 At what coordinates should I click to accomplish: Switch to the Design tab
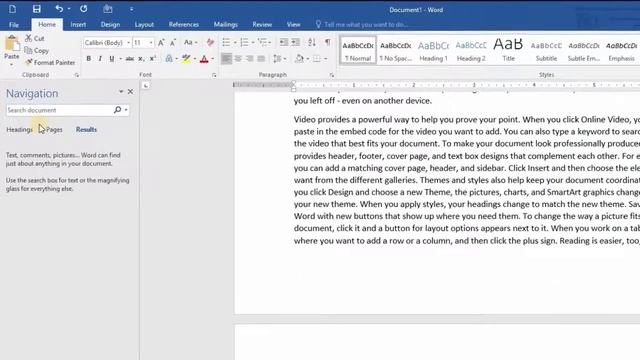tap(110, 24)
